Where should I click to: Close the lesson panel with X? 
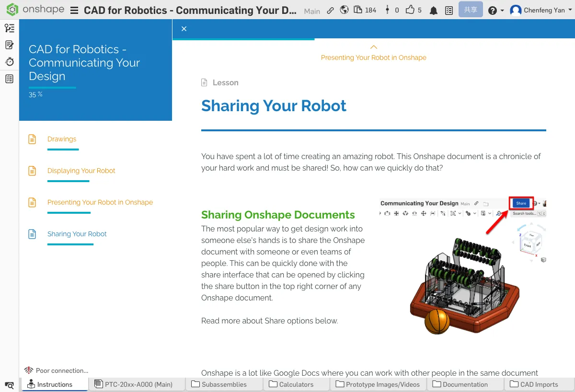tap(184, 29)
